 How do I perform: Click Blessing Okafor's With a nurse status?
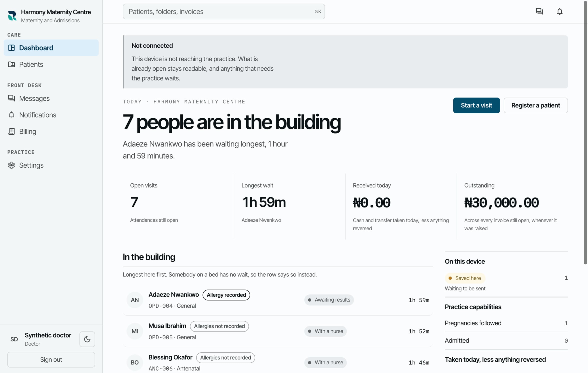(x=325, y=362)
